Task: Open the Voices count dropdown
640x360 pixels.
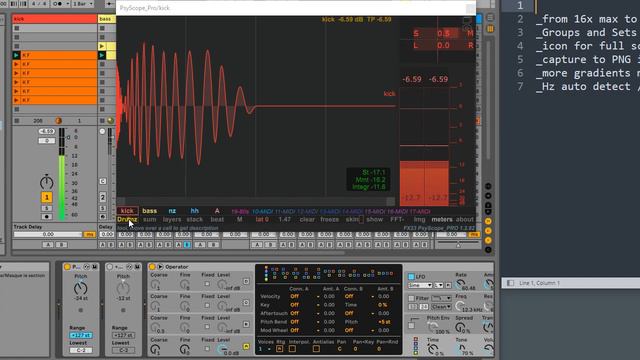Action: 264,349
